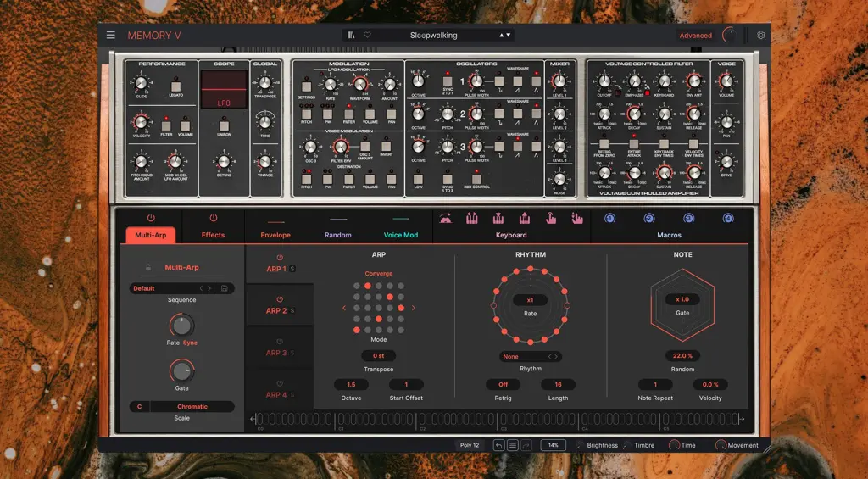Click Macro 2 circle icon
868x479 pixels.
point(649,219)
